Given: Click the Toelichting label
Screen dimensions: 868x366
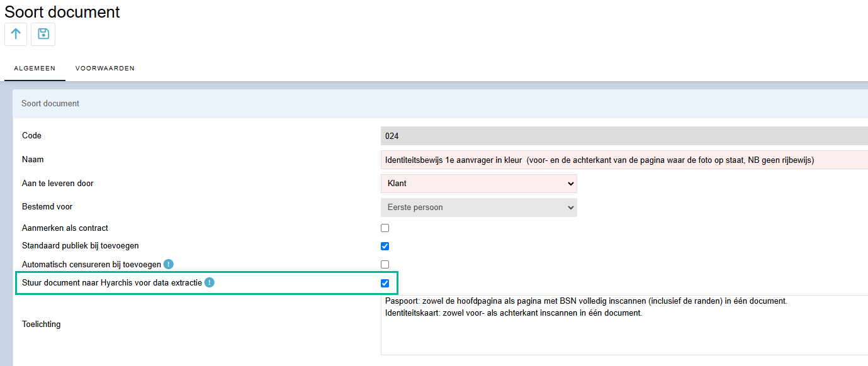Looking at the screenshot, I should (x=42, y=324).
